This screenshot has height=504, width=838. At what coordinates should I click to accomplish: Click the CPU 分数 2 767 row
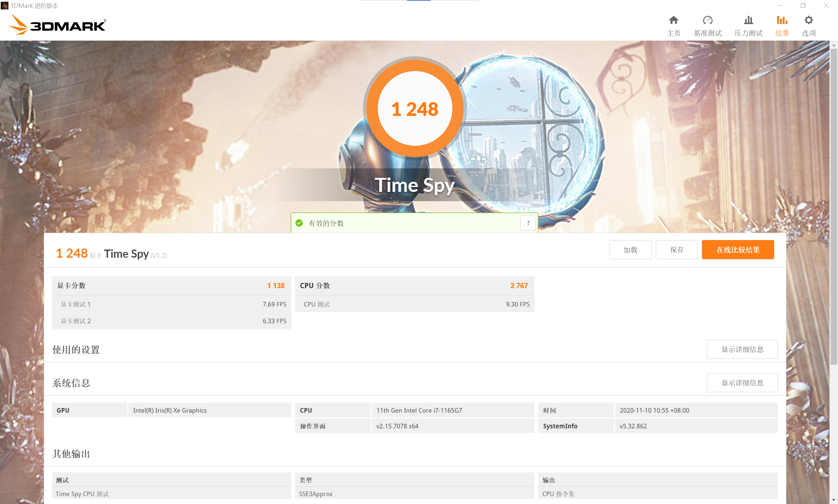click(415, 286)
